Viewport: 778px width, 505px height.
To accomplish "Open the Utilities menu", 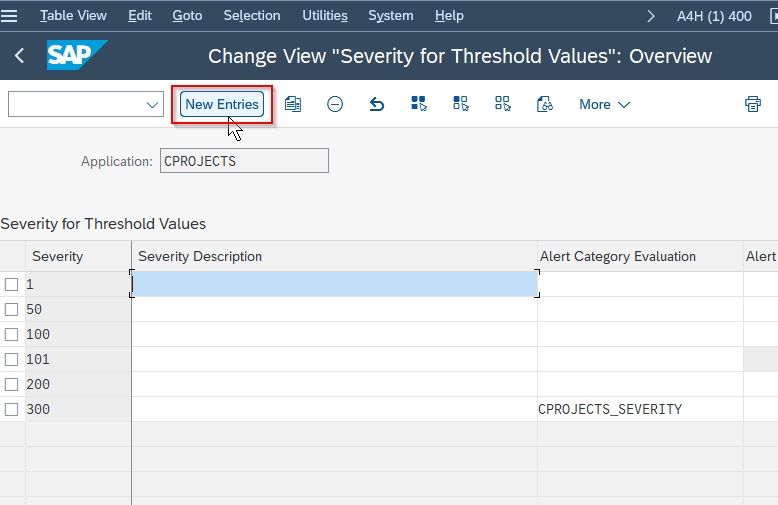I will tap(324, 16).
